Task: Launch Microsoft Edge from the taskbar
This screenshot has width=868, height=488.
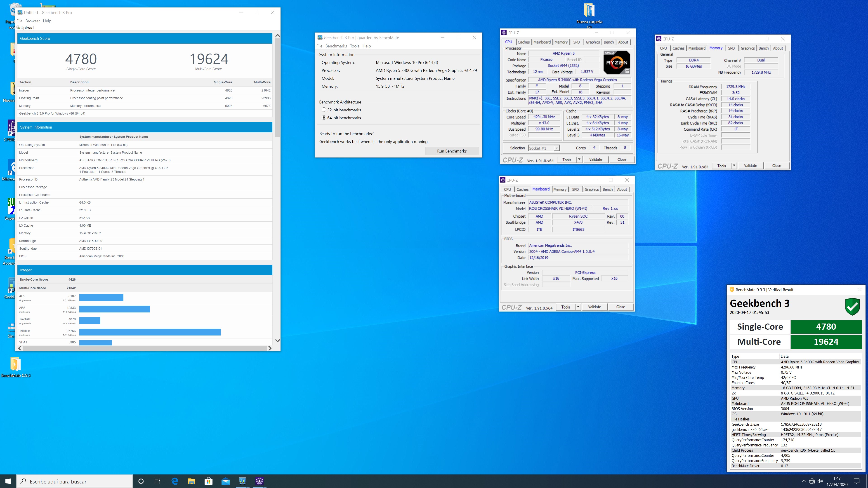Action: coord(175,481)
